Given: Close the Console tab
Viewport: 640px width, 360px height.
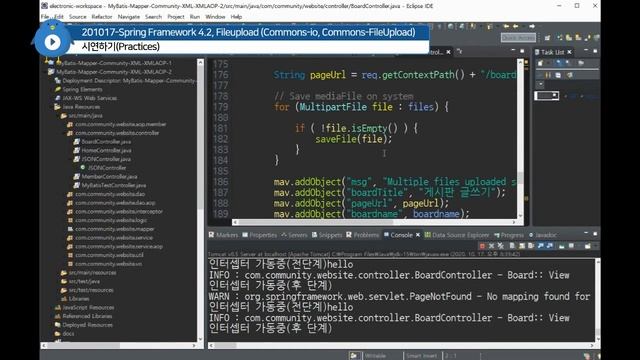Looking at the screenshot, I should point(418,235).
